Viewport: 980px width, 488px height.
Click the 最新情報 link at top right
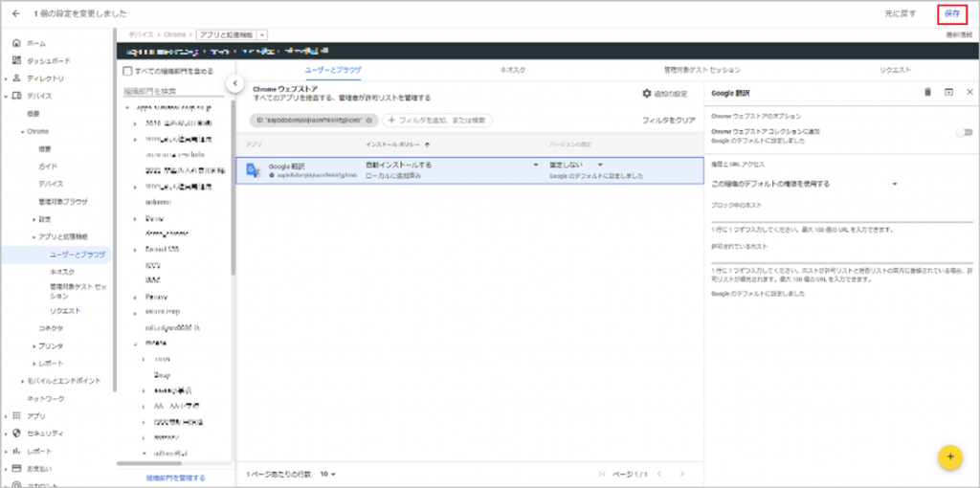tap(960, 35)
